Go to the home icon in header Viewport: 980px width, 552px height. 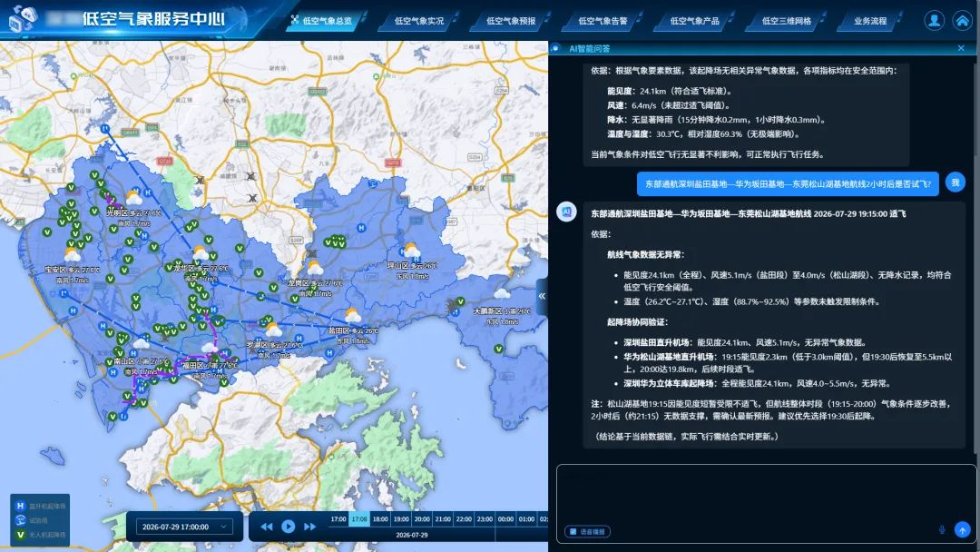pos(963,21)
